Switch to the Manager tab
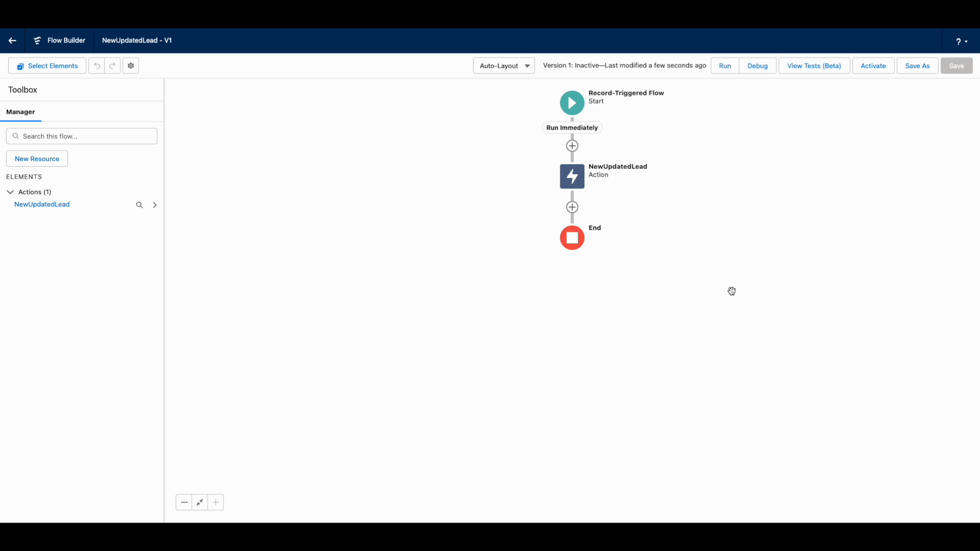This screenshot has height=551, width=980. pyautogui.click(x=20, y=112)
